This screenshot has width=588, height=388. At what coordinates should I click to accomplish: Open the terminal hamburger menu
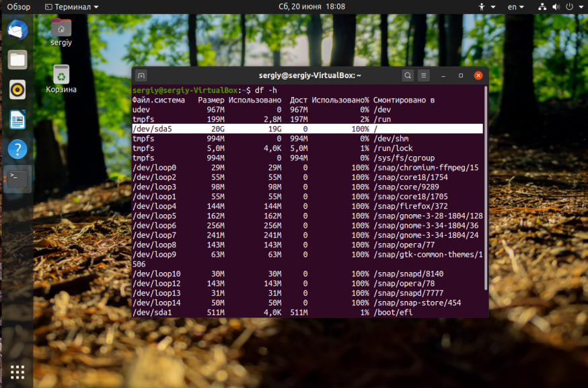click(x=424, y=75)
